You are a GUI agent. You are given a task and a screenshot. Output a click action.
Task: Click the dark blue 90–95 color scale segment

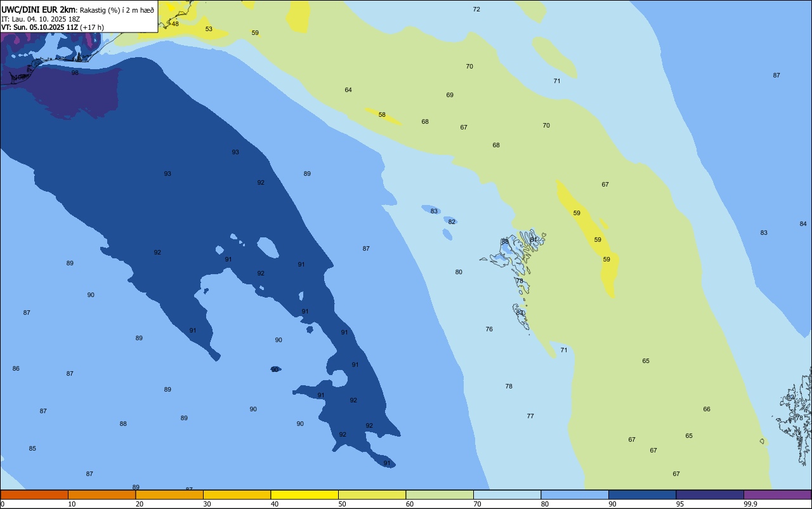[642, 494]
